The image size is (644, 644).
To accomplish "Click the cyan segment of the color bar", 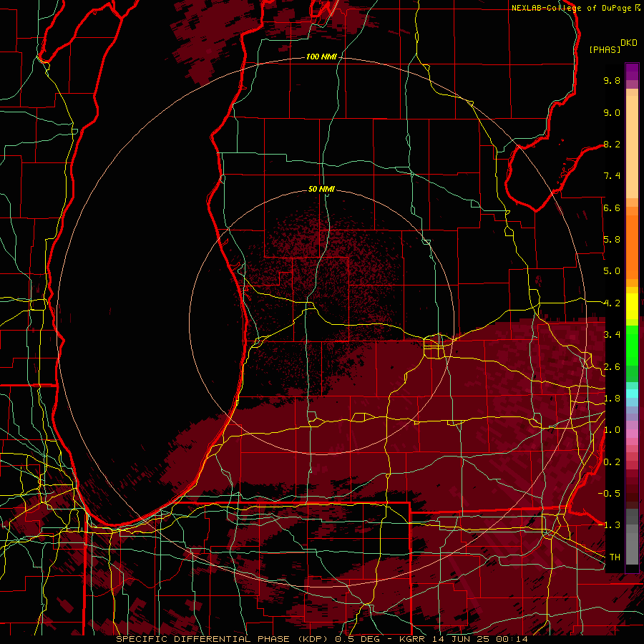I will point(632,394).
